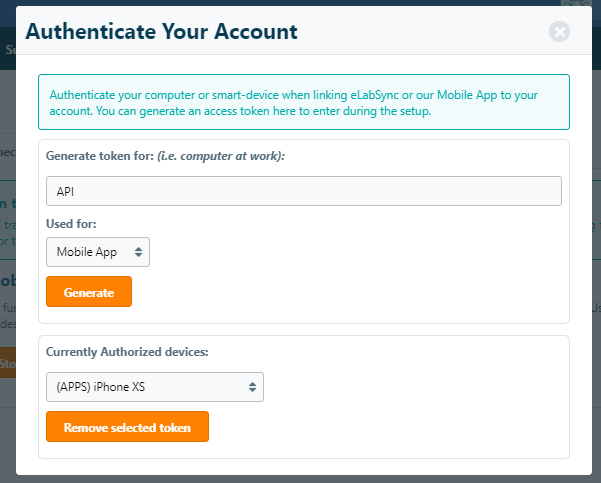
Task: Click the arrows beside (APPS) iPhone XS
Action: pos(252,387)
